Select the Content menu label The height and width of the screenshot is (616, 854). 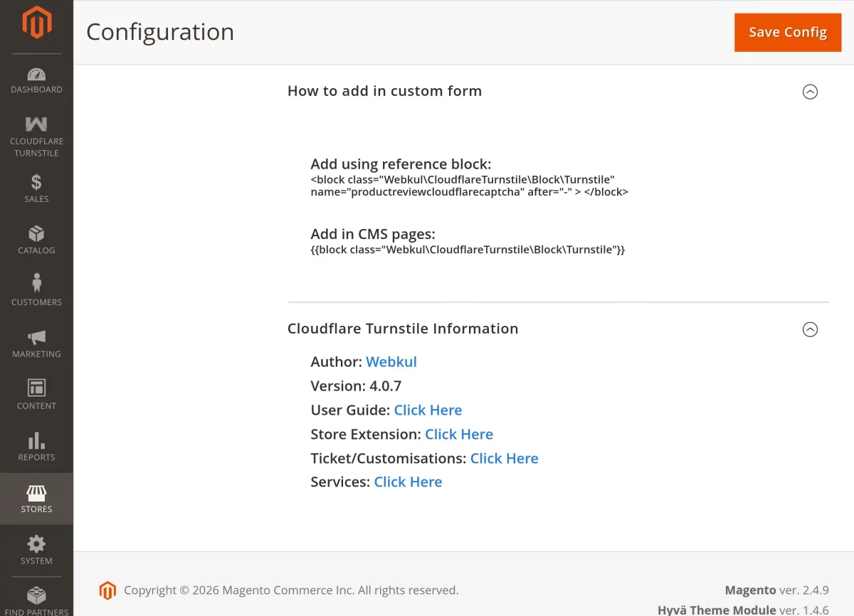click(x=36, y=406)
